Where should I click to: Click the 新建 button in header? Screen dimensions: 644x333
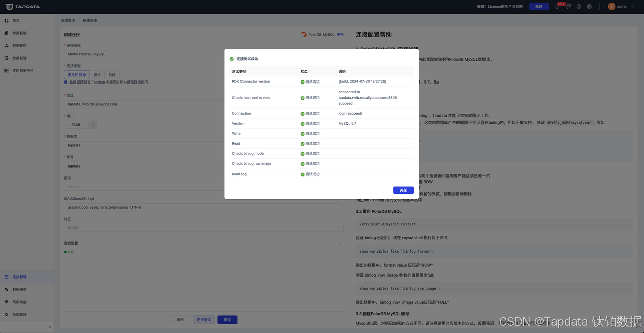539,7
